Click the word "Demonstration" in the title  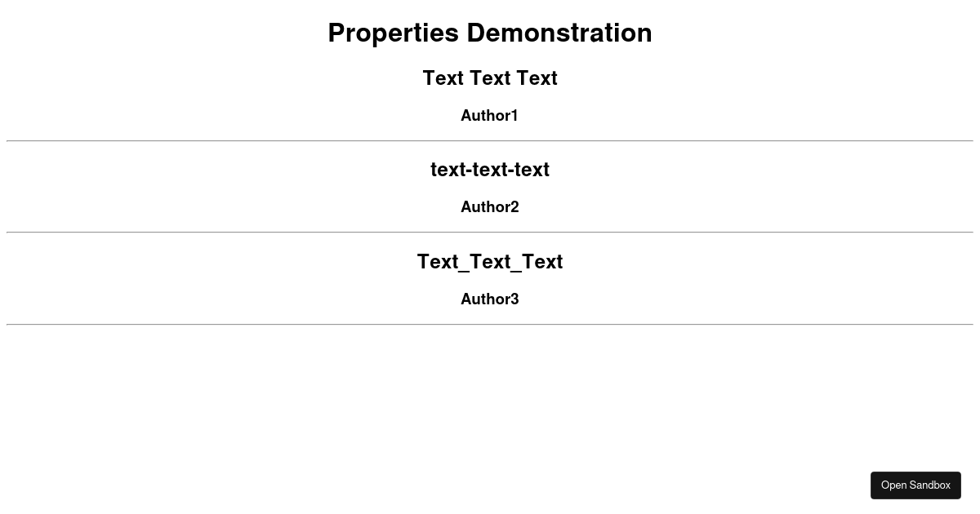pos(558,33)
